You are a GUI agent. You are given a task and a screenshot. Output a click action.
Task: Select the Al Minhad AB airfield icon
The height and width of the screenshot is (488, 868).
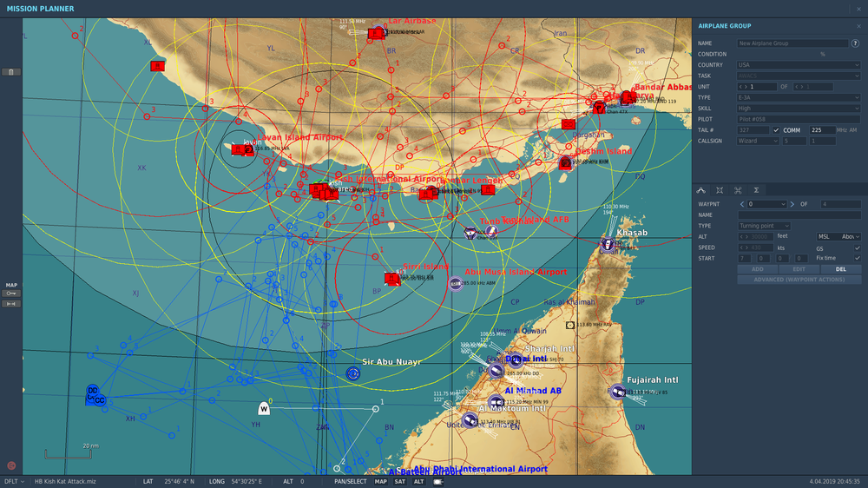[x=496, y=402]
